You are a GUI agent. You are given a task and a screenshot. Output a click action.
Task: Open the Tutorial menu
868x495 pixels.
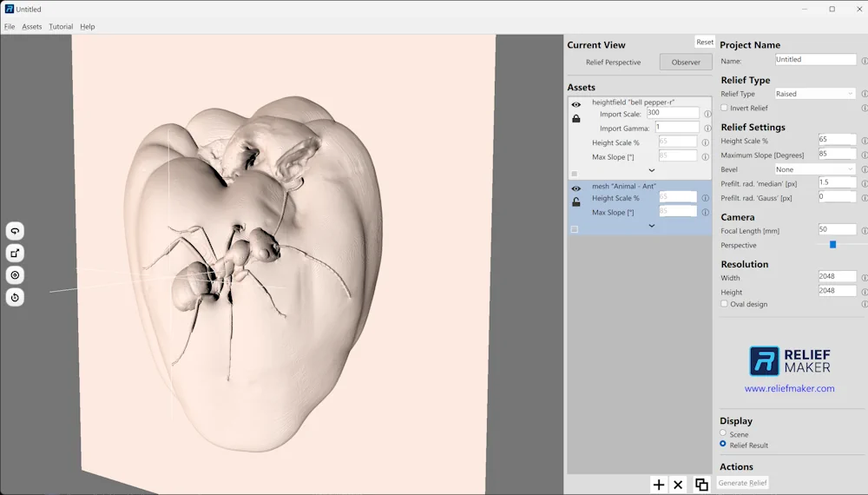click(61, 27)
